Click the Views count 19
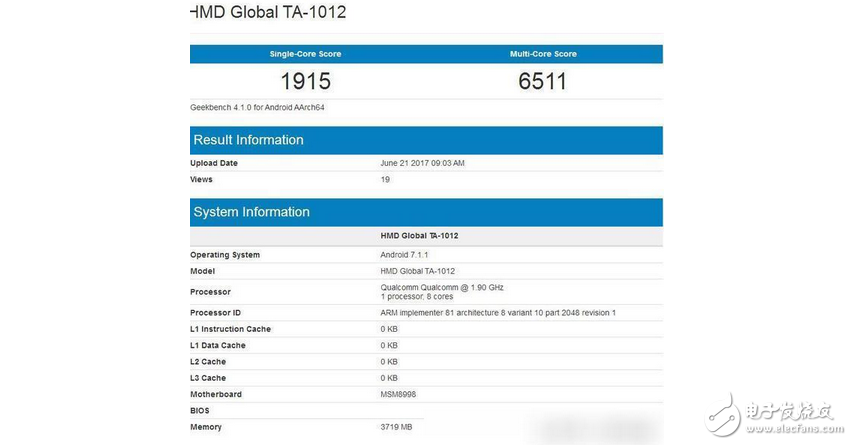 (385, 180)
